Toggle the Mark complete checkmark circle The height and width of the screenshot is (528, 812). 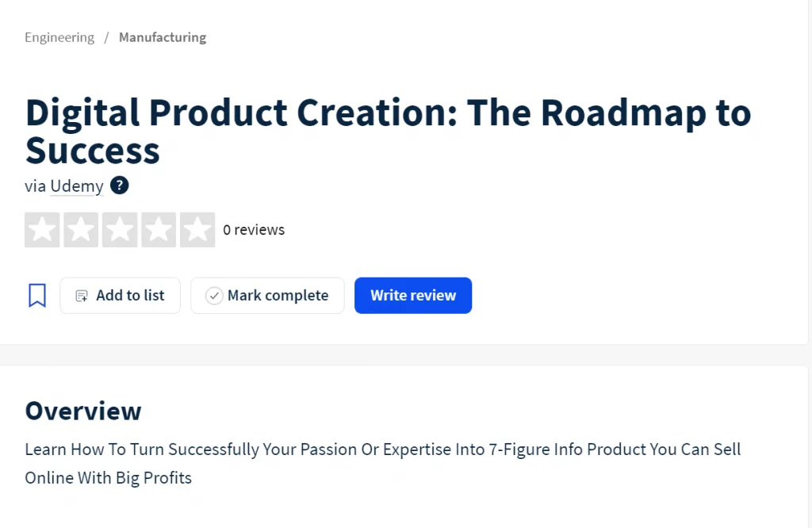[x=214, y=296]
